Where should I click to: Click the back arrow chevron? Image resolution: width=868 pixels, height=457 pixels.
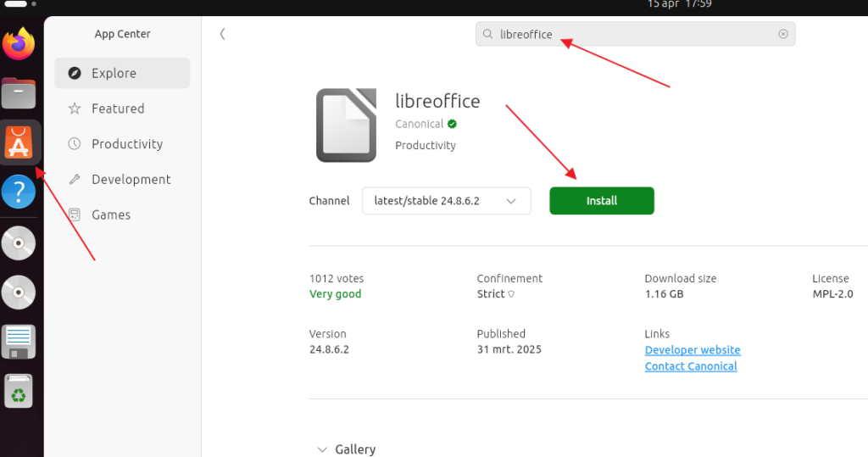[x=222, y=34]
